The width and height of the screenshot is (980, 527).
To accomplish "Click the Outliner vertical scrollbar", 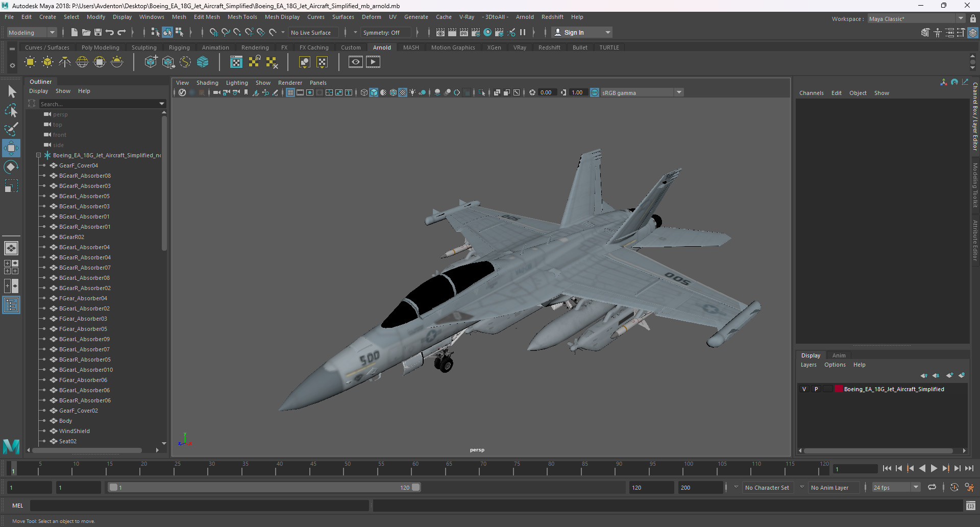I will tap(164, 184).
